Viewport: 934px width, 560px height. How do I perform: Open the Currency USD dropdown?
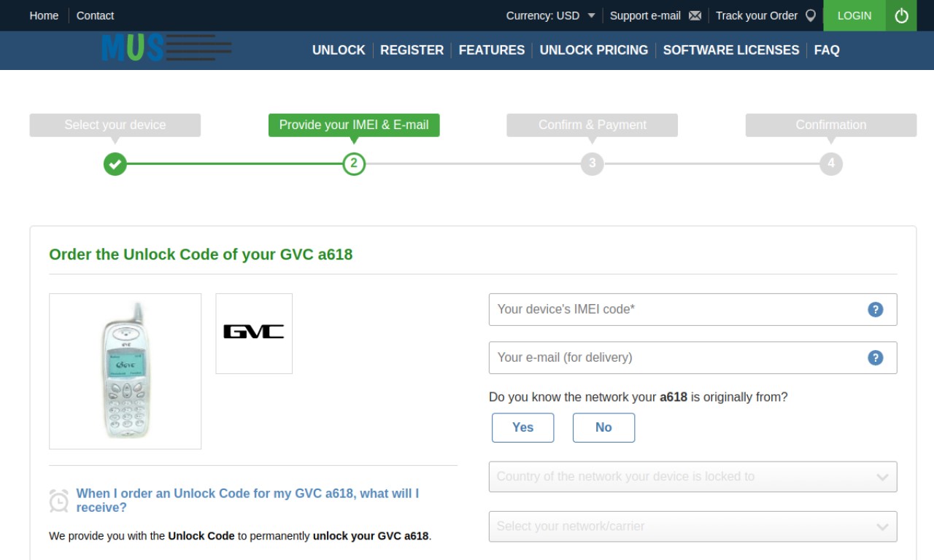[551, 15]
